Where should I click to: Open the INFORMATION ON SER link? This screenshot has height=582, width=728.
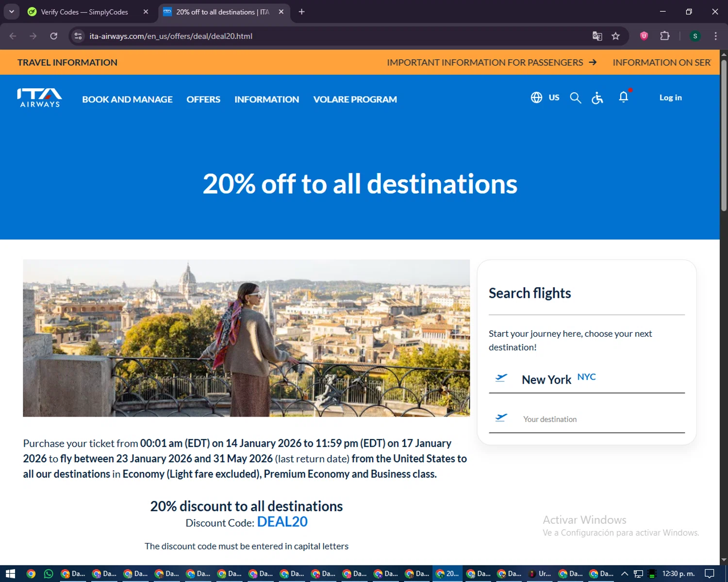point(662,62)
